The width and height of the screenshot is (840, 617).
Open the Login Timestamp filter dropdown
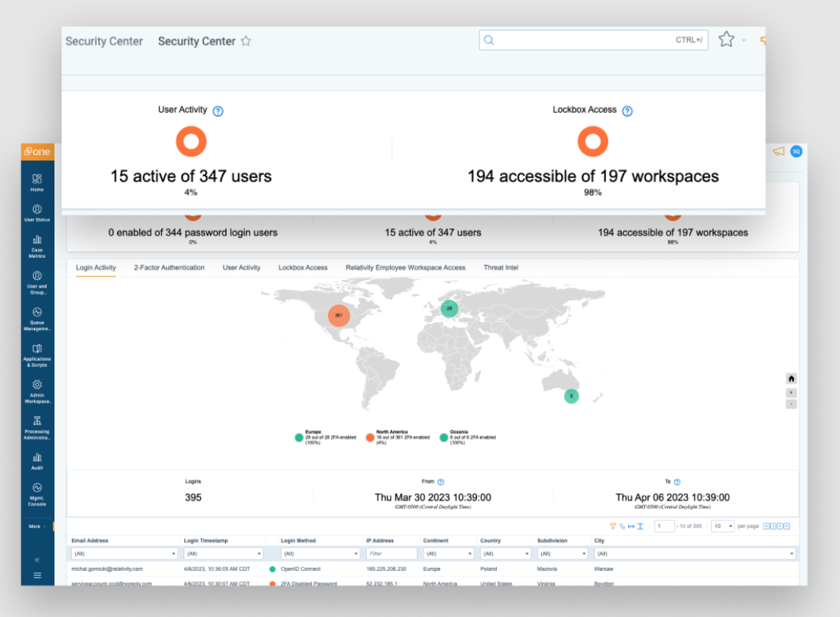(x=223, y=554)
